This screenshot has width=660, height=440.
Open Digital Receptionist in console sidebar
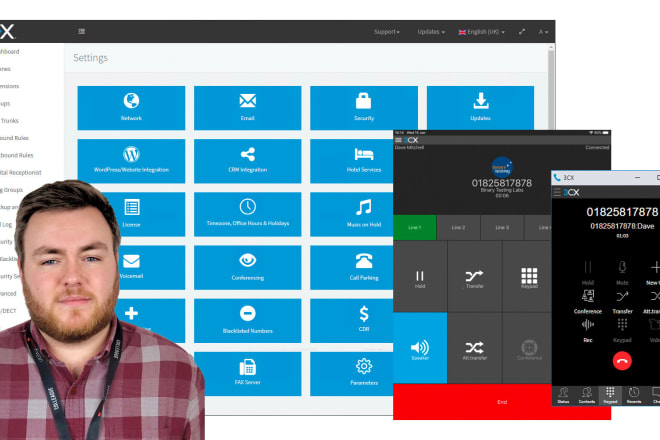click(x=21, y=172)
